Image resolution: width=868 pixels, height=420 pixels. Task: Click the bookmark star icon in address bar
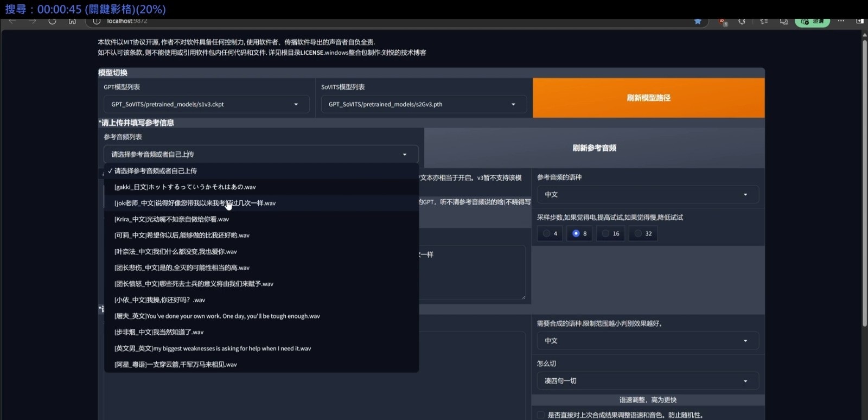[x=698, y=21]
